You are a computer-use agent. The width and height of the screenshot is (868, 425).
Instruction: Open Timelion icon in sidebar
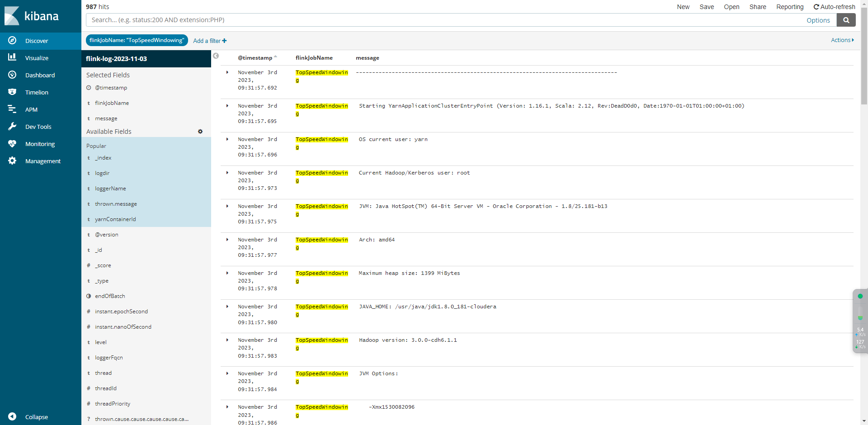tap(12, 92)
